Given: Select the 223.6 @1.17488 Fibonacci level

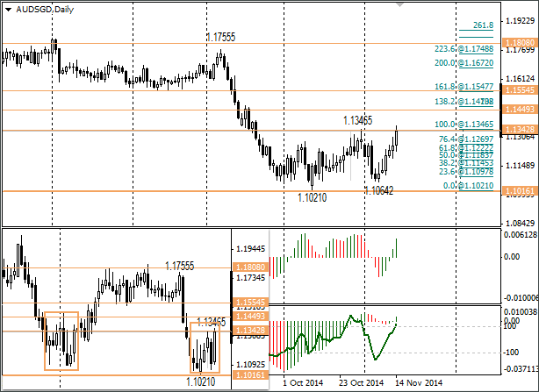Looking at the screenshot, I should [x=464, y=49].
